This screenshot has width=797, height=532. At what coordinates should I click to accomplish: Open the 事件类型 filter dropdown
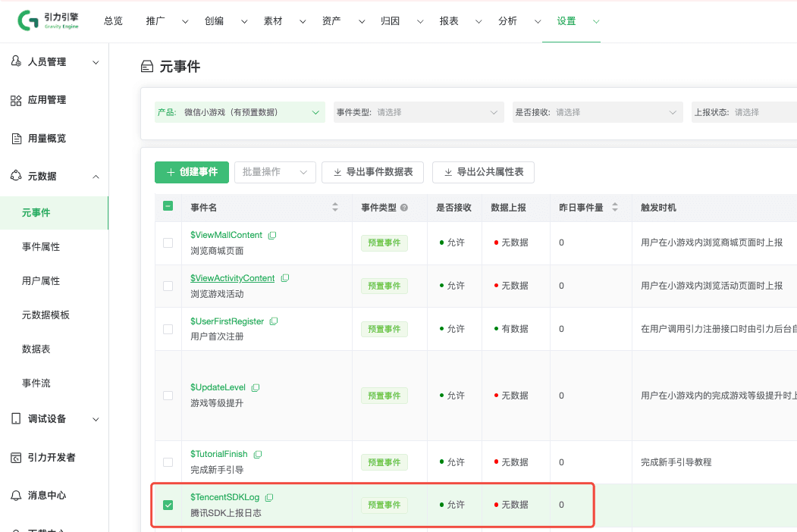419,112
